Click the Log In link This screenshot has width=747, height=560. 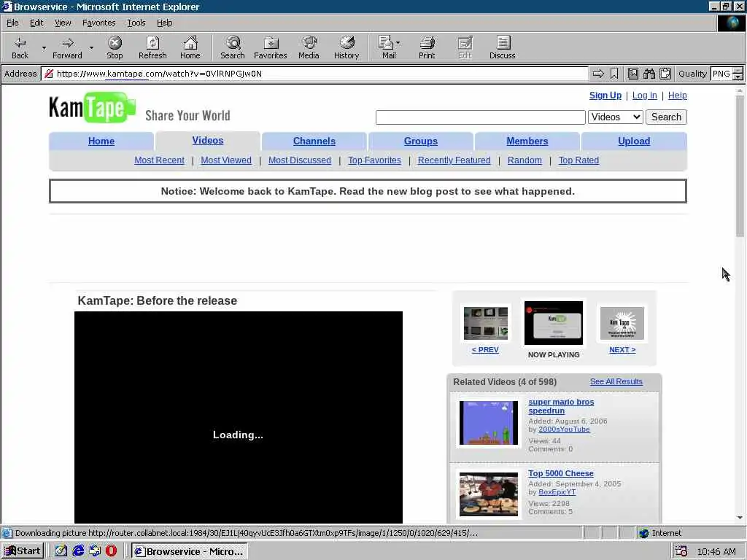click(x=645, y=96)
